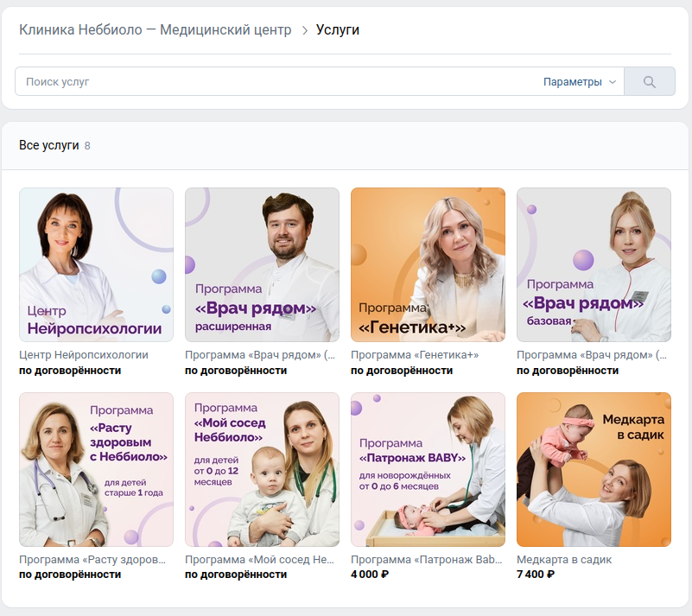The height and width of the screenshot is (616, 692).
Task: Click the magnifier search button
Action: (649, 81)
